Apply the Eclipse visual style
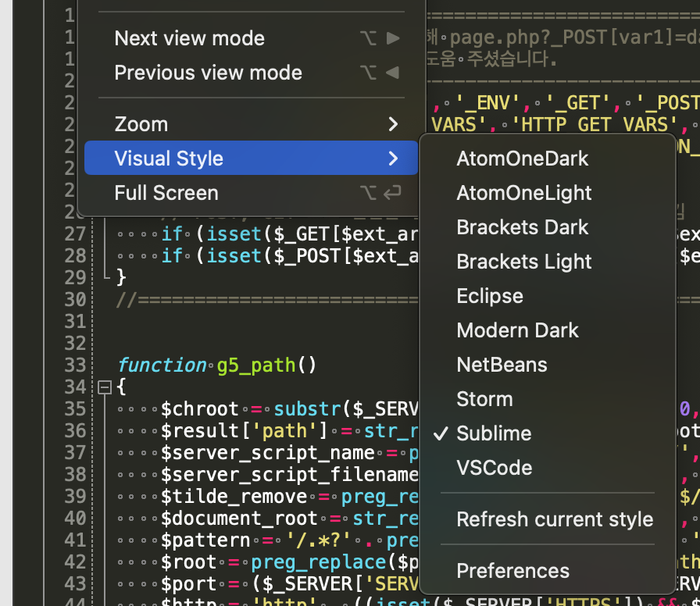Screen dimensions: 700x606 (490, 296)
